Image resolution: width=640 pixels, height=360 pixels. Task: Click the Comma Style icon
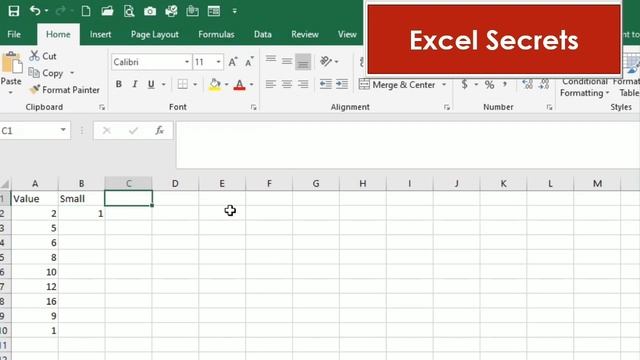pyautogui.click(x=505, y=84)
